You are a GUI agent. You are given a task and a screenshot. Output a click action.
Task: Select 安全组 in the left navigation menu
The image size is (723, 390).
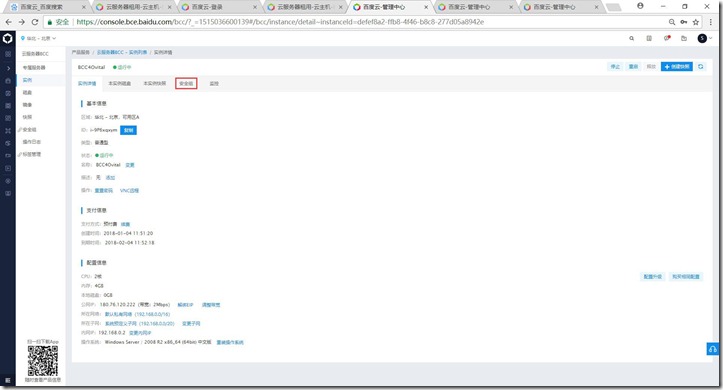[x=29, y=130]
